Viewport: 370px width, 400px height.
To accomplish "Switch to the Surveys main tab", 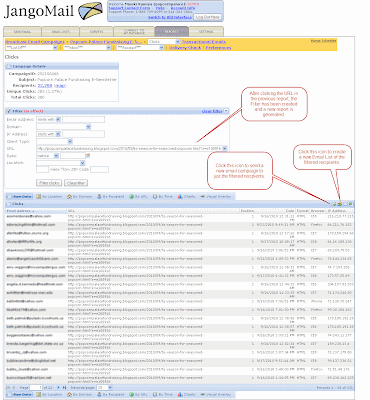I will [97, 32].
